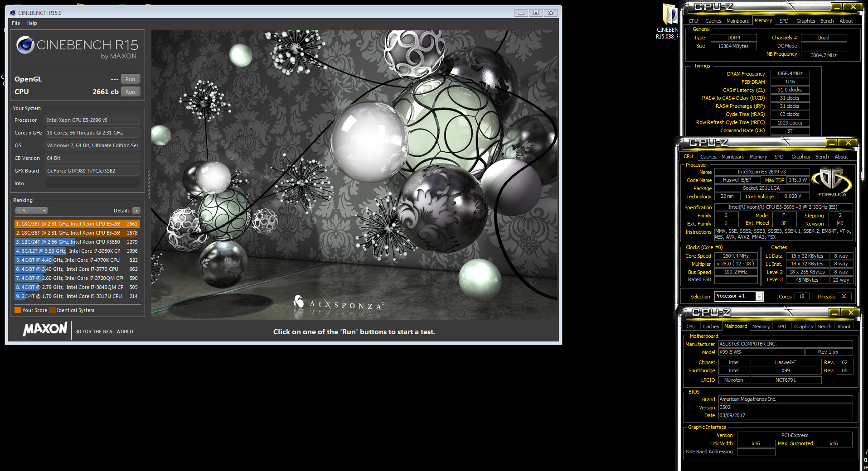This screenshot has width=868, height=471.
Task: Click the ROG Formula logo in CPU-Z
Action: 832,182
